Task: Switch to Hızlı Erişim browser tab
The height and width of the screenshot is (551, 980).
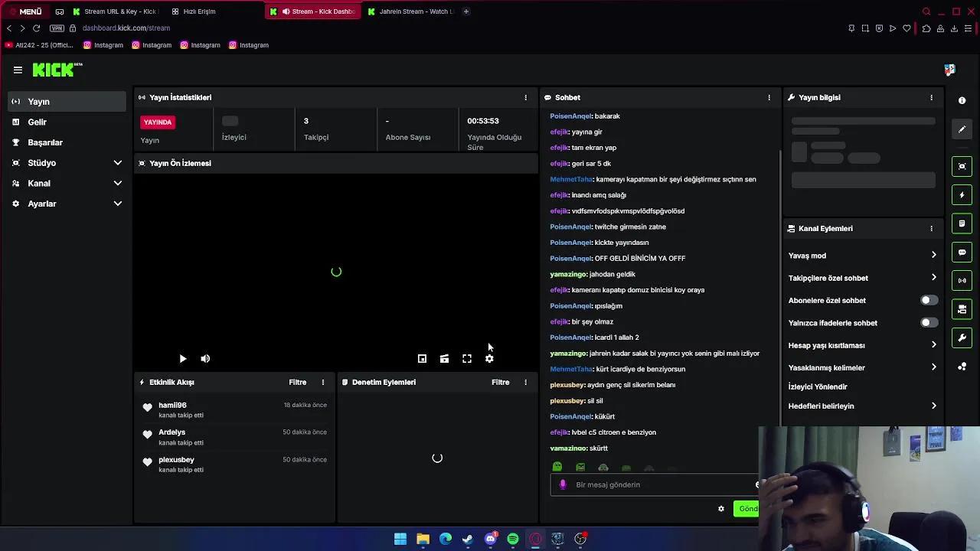Action: (x=194, y=11)
